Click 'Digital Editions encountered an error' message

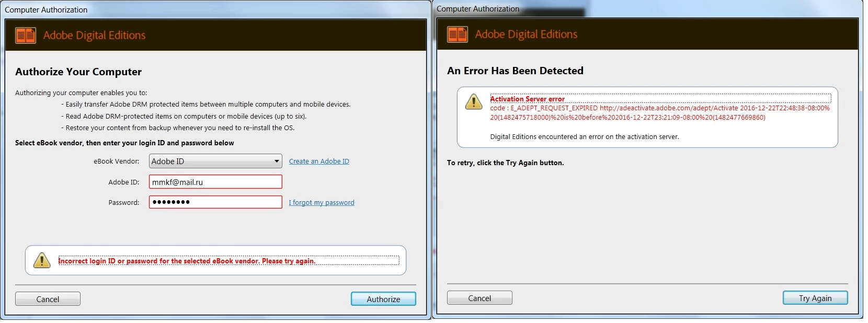[x=584, y=136]
